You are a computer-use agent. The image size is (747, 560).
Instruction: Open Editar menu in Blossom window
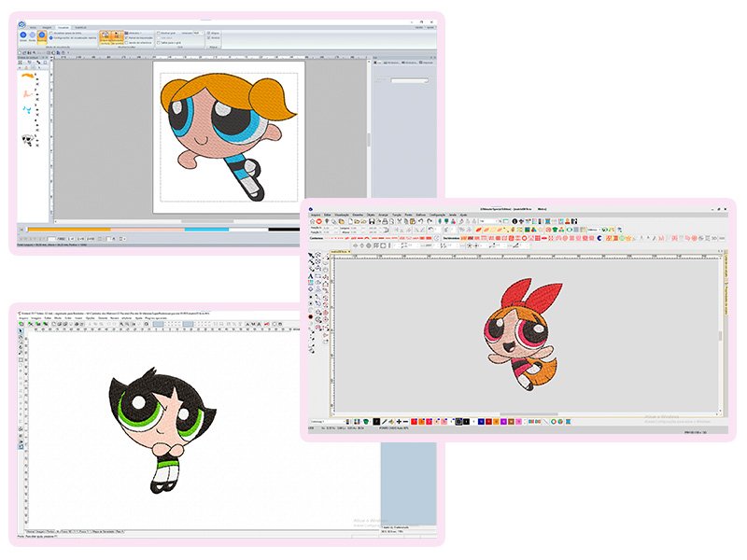328,215
